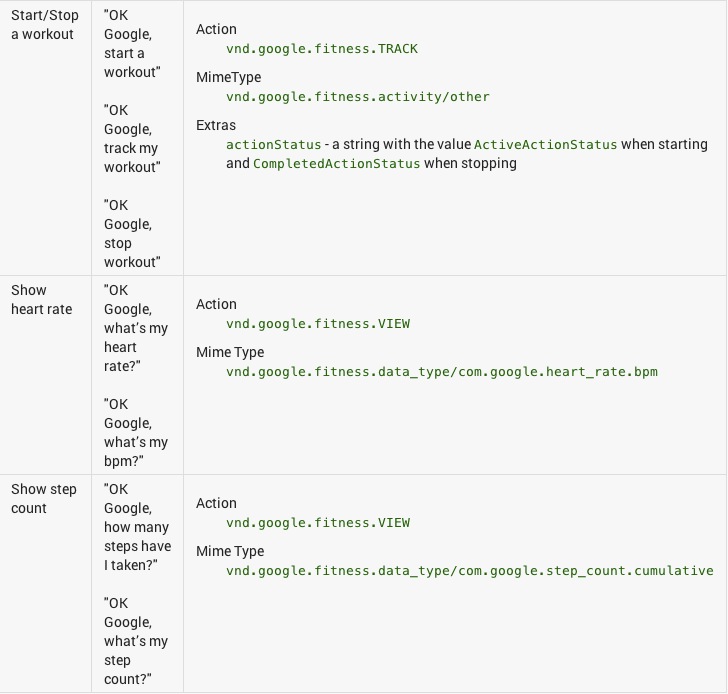
Task: Select the vnd.google.fitness.TRACK action code
Action: tap(322, 49)
